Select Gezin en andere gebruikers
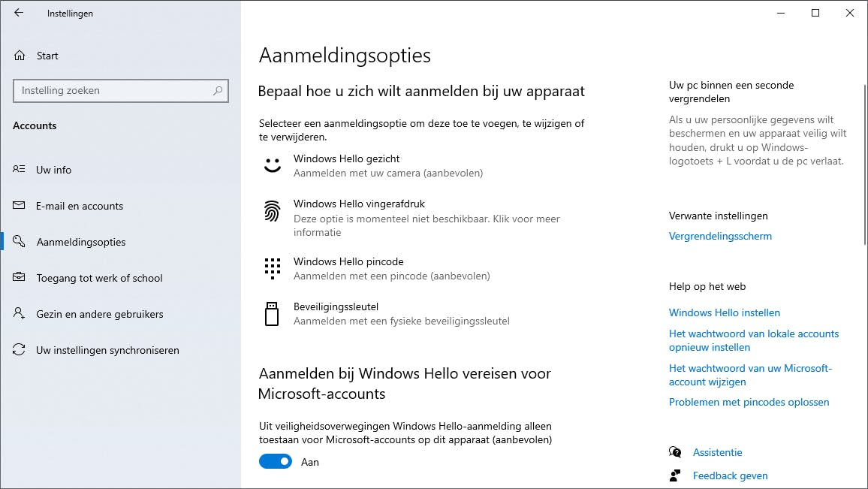 tap(100, 314)
